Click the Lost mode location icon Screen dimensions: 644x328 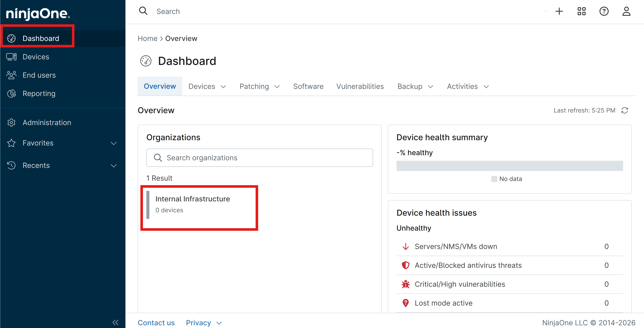406,303
